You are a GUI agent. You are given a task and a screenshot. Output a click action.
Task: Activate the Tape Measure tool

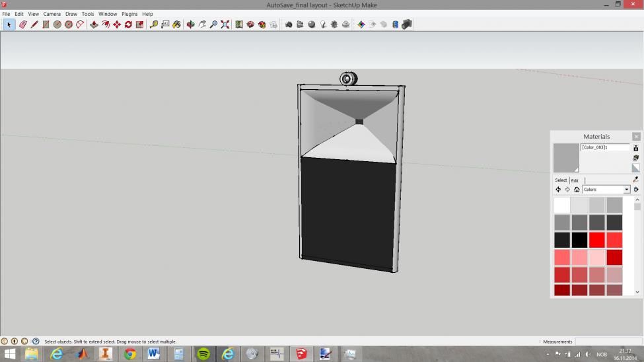point(154,24)
